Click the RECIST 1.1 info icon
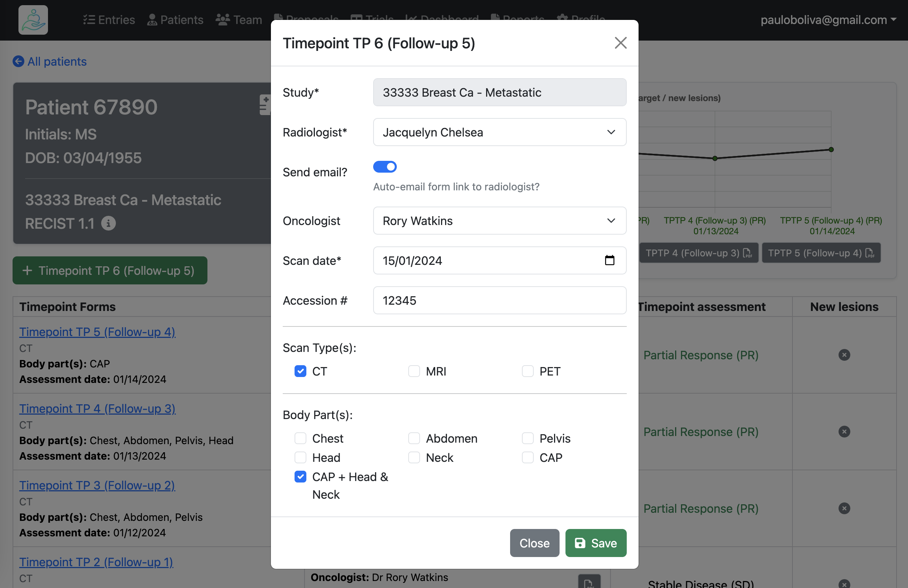This screenshot has width=908, height=588. (x=109, y=224)
